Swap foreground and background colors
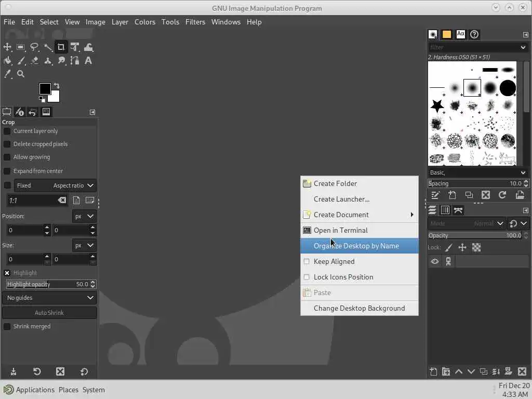Screen dimensions: 532x399 (57, 86)
